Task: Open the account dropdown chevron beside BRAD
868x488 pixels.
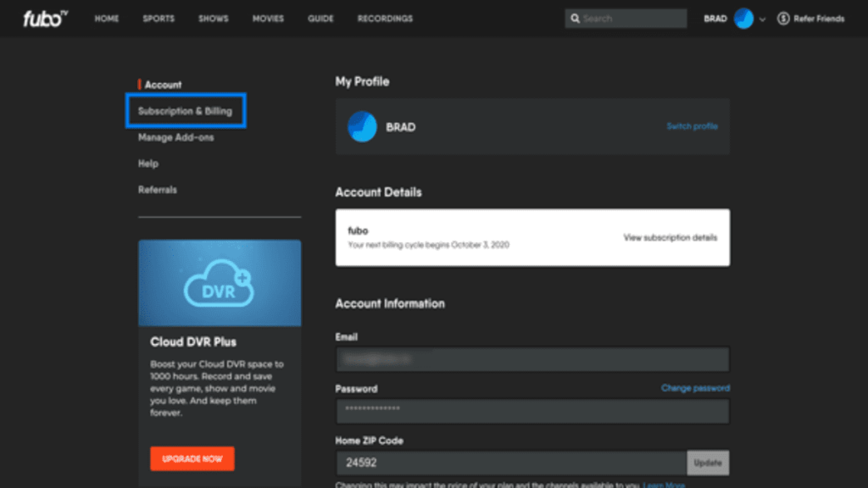Action: click(763, 18)
